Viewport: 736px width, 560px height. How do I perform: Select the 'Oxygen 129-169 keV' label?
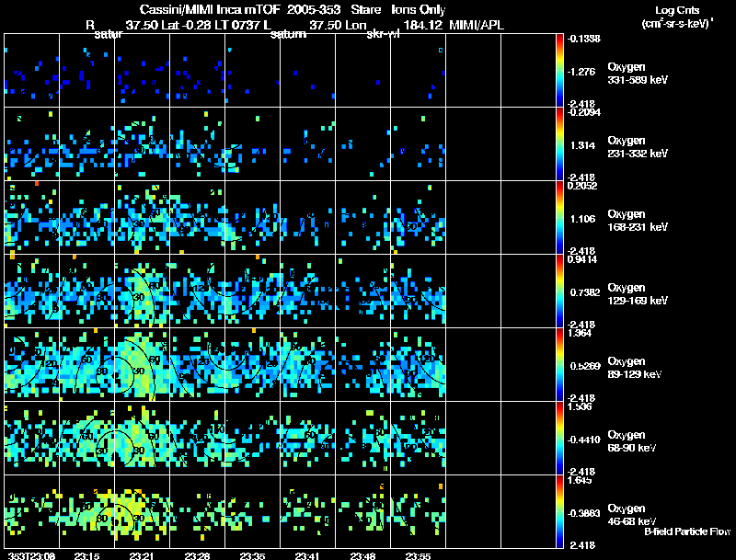click(x=638, y=294)
